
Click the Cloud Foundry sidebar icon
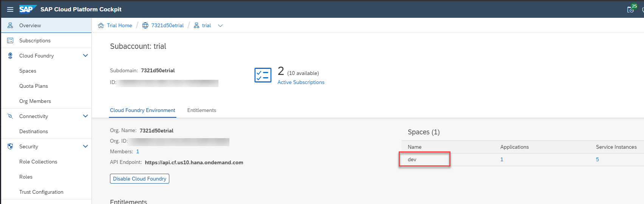[10, 56]
